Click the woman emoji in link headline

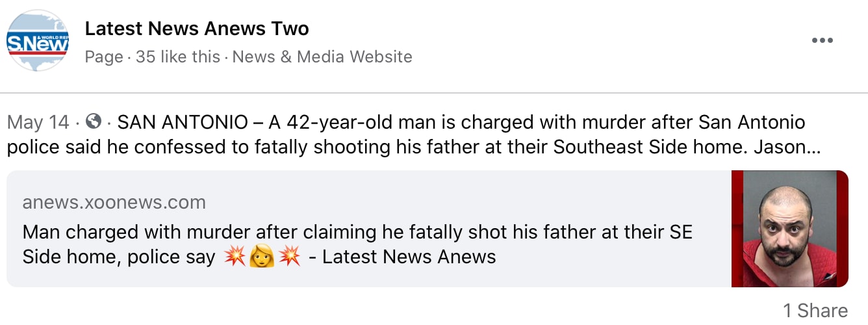tap(262, 257)
